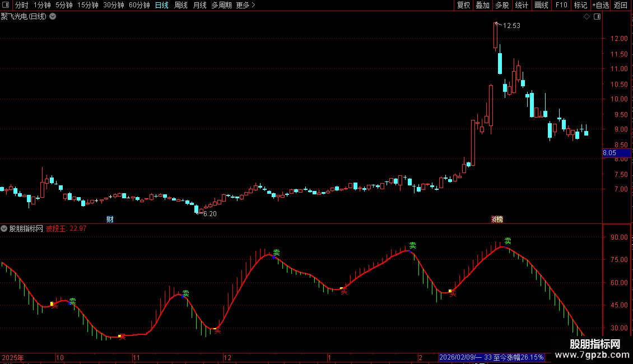The height and width of the screenshot is (364, 633).
Task: Click the date range info bar at bottom
Action: tap(492, 357)
